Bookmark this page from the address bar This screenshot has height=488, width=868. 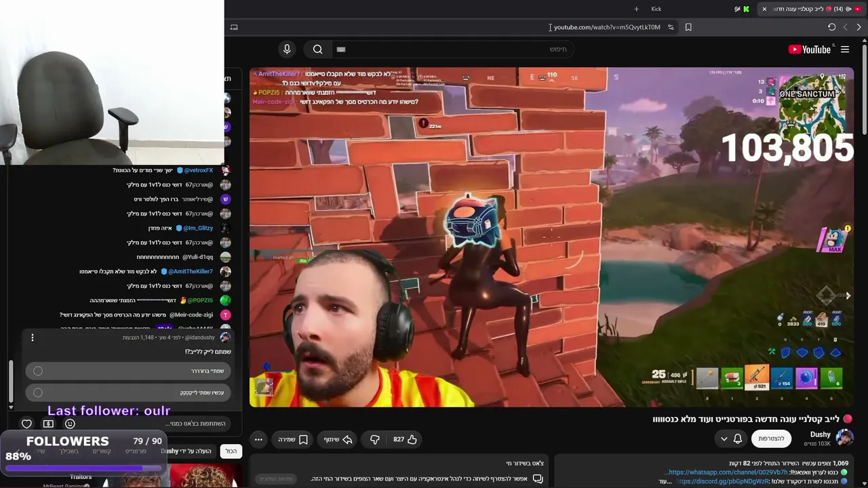688,27
